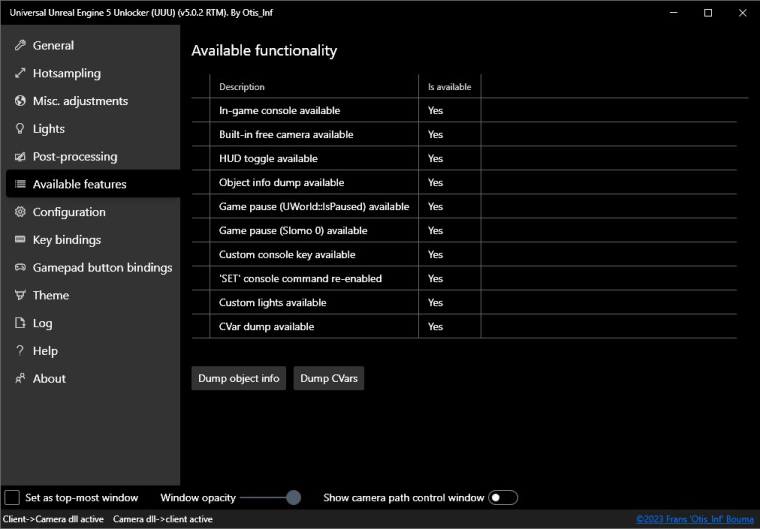Viewport: 760px width, 529px height.
Task: Select Custom lights available row
Action: 464,303
